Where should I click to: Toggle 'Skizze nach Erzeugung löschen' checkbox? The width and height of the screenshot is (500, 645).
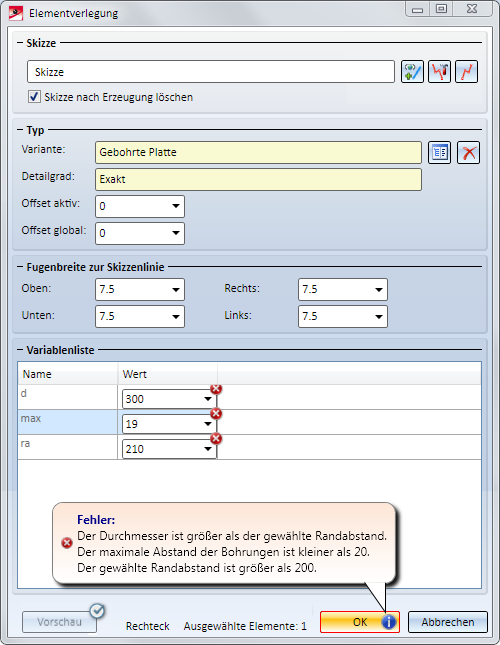[x=34, y=97]
